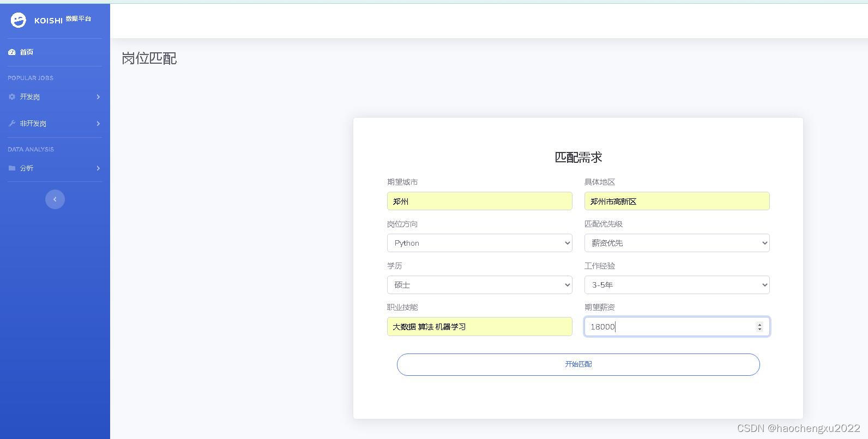The image size is (868, 439).
Task: Click the 数据平台 text beside the logo
Action: 79,19
